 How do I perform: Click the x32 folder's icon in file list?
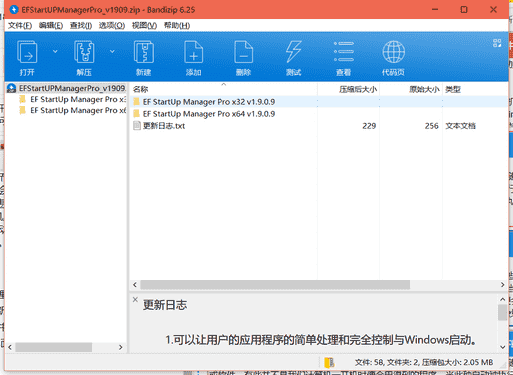click(136, 101)
